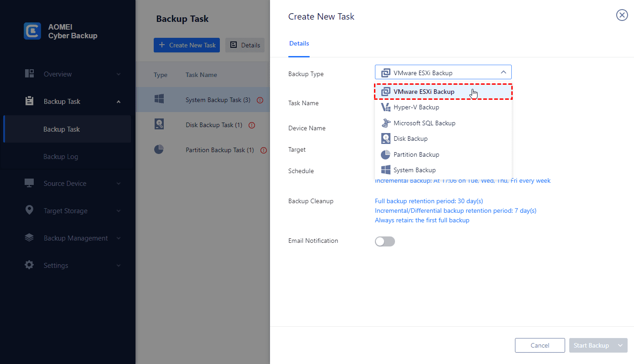Open the Start Backup split-button arrow
The width and height of the screenshot is (634, 364).
pyautogui.click(x=620, y=345)
